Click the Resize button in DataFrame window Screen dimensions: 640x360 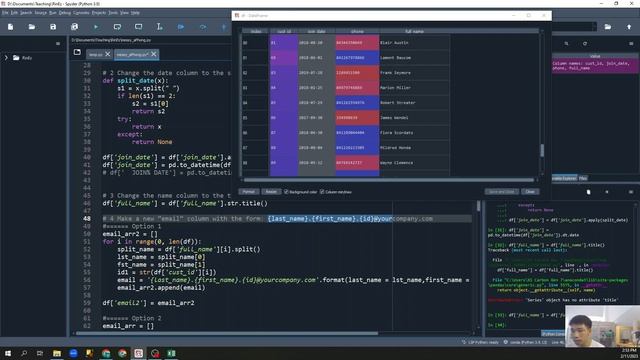click(271, 191)
